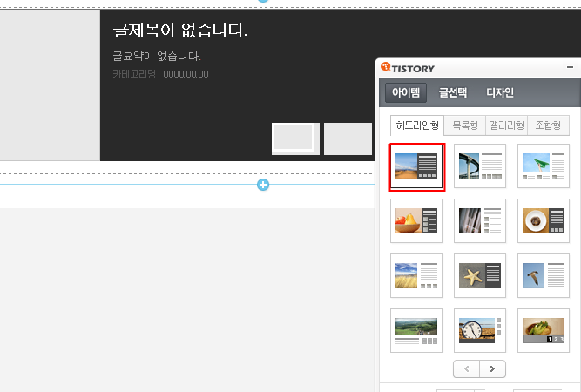581x392 pixels.
Task: Pick the coffee cup layout thumbnail
Action: point(544,220)
